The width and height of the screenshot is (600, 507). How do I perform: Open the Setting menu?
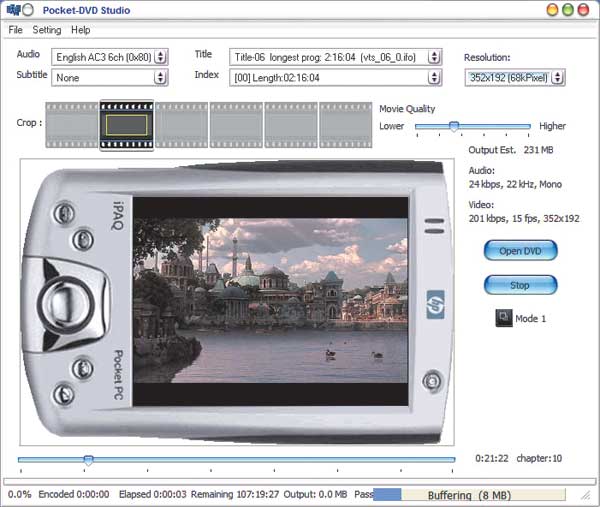(47, 30)
